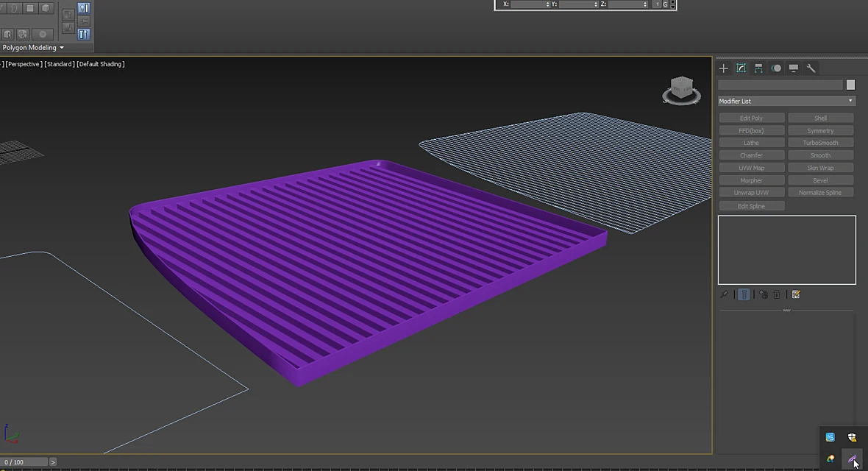Open the Display panel monitor icon
This screenshot has height=471, width=868.
tap(793, 68)
